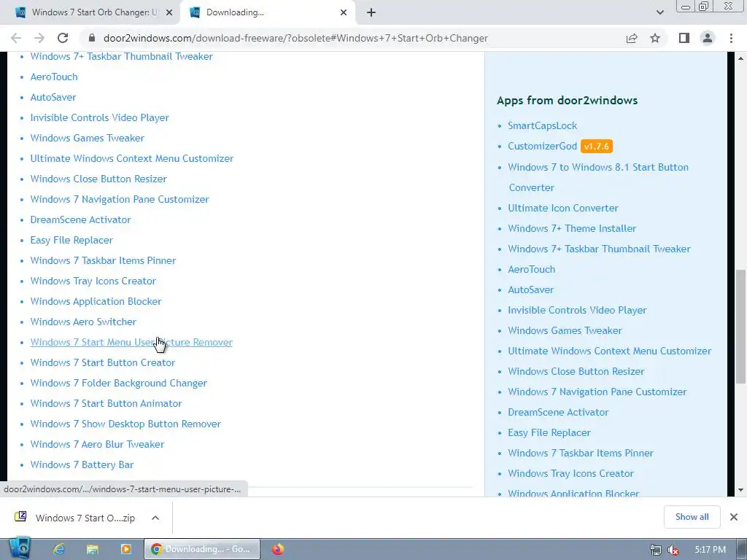The image size is (747, 560).
Task: Open DreamScene Activator in main list
Action: click(80, 219)
